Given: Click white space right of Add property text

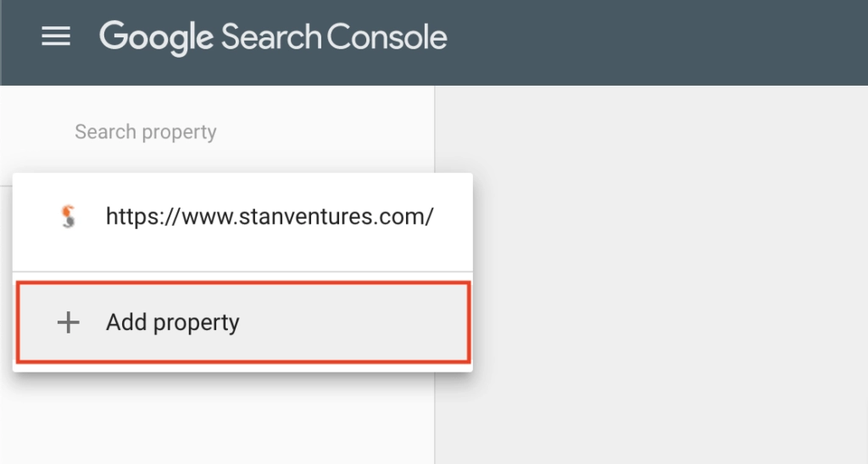Looking at the screenshot, I should 356,322.
